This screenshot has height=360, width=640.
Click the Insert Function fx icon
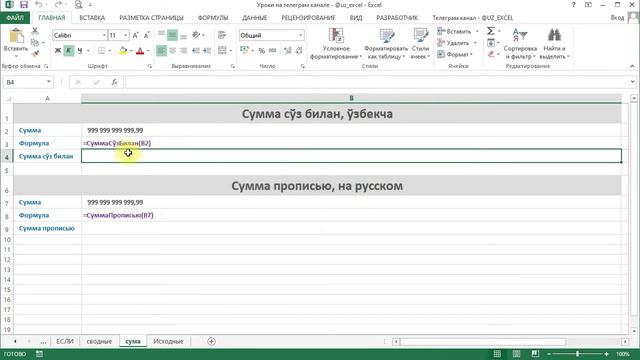(115, 82)
